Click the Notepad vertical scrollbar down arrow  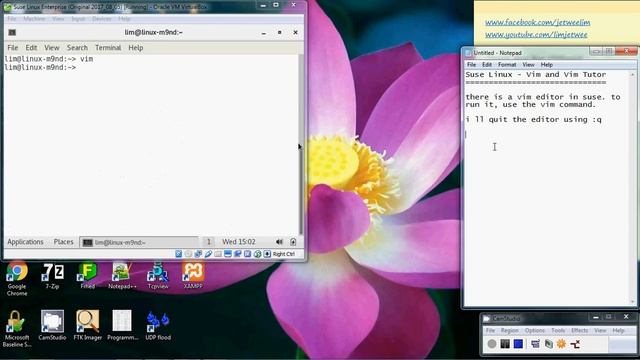pos(633,302)
